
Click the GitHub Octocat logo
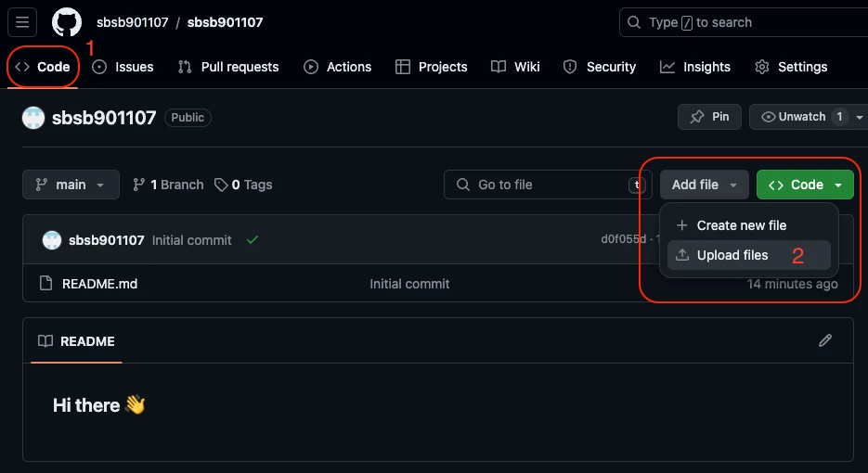tap(67, 22)
